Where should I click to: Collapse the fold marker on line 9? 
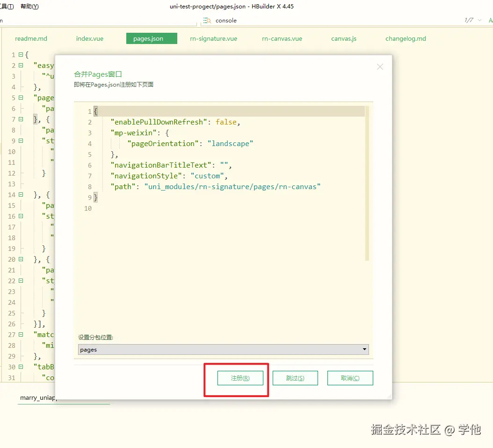(x=21, y=140)
